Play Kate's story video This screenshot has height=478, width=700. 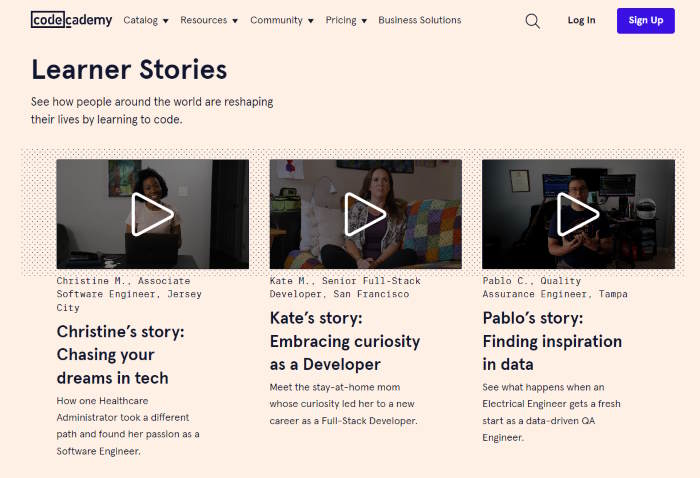(366, 214)
